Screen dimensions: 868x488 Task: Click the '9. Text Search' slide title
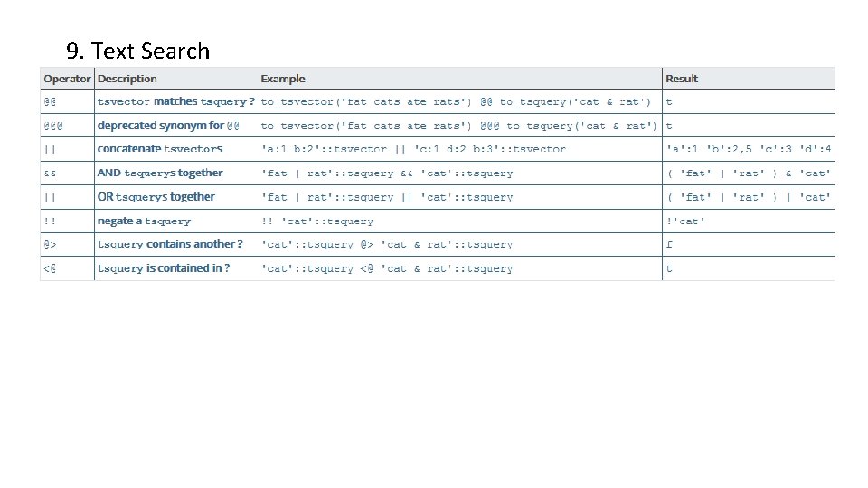[137, 51]
